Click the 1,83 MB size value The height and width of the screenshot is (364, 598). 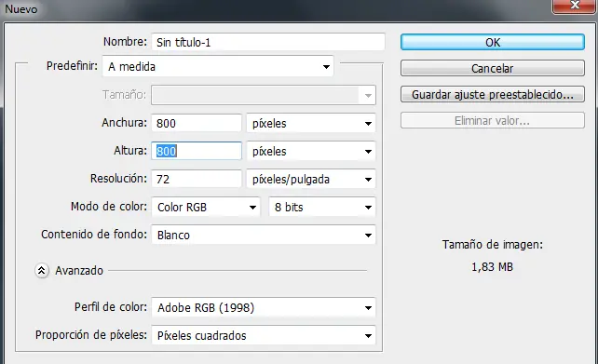pos(493,267)
